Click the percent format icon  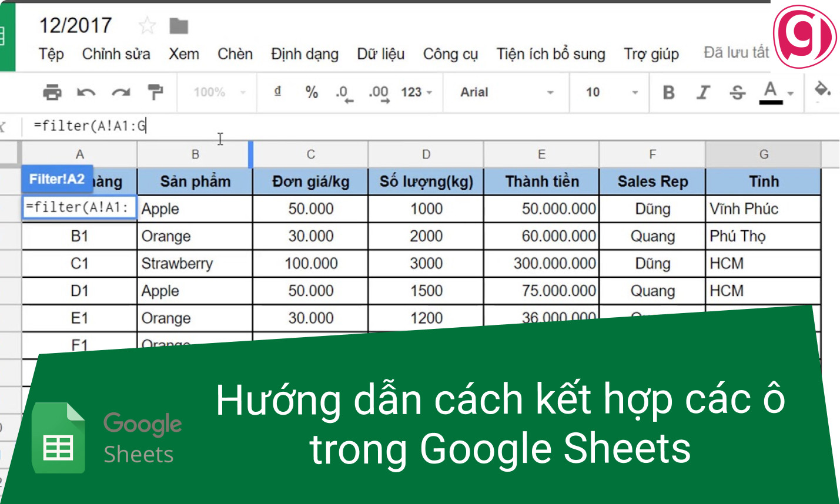click(311, 92)
